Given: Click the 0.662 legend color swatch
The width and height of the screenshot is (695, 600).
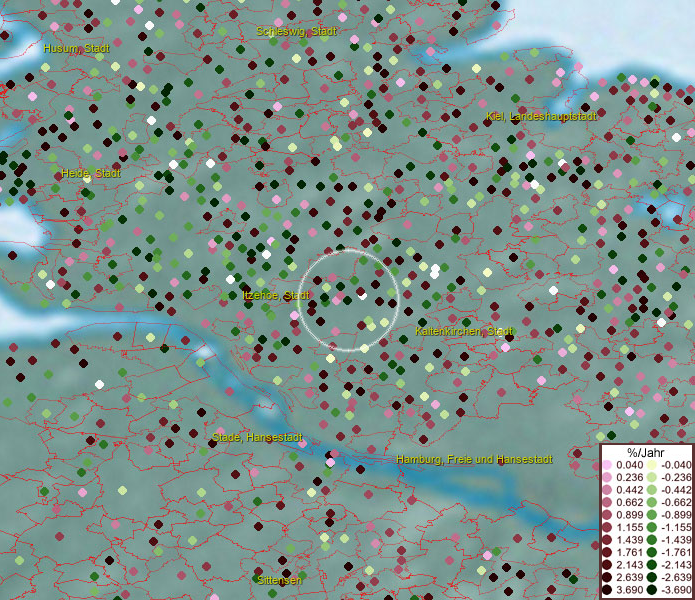Looking at the screenshot, I should pos(607,503).
